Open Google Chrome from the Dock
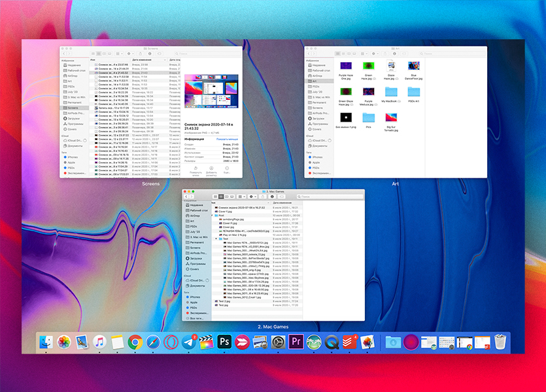The height and width of the screenshot is (392, 546). (135, 342)
